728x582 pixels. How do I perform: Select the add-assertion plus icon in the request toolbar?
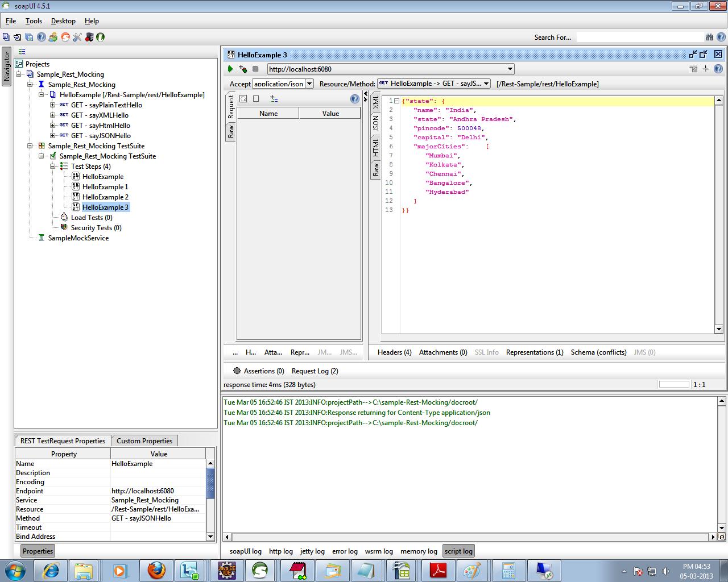[243, 69]
